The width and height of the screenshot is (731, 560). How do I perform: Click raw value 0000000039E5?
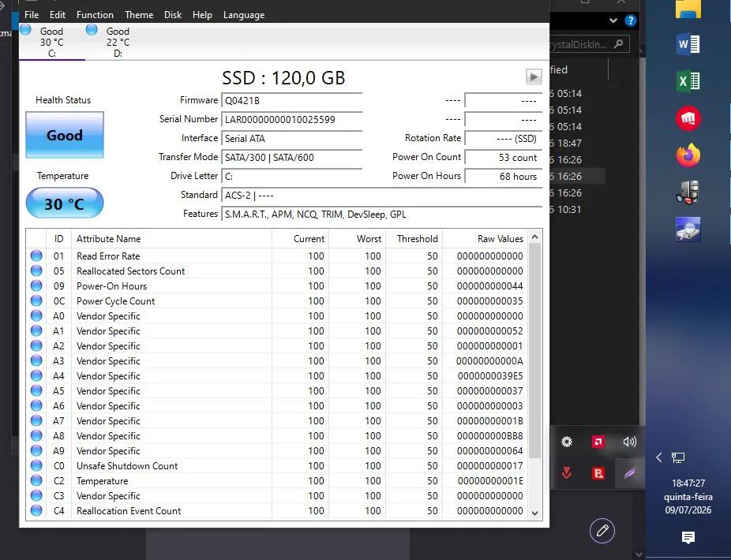tap(490, 376)
